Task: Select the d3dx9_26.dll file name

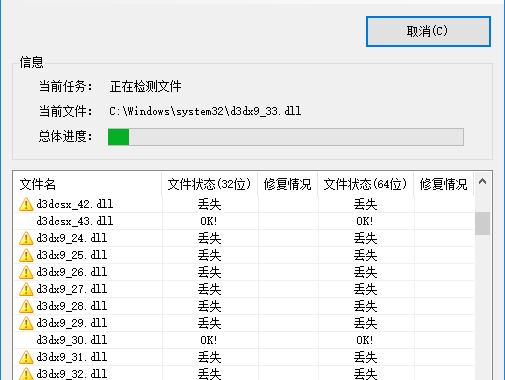Action: point(72,272)
